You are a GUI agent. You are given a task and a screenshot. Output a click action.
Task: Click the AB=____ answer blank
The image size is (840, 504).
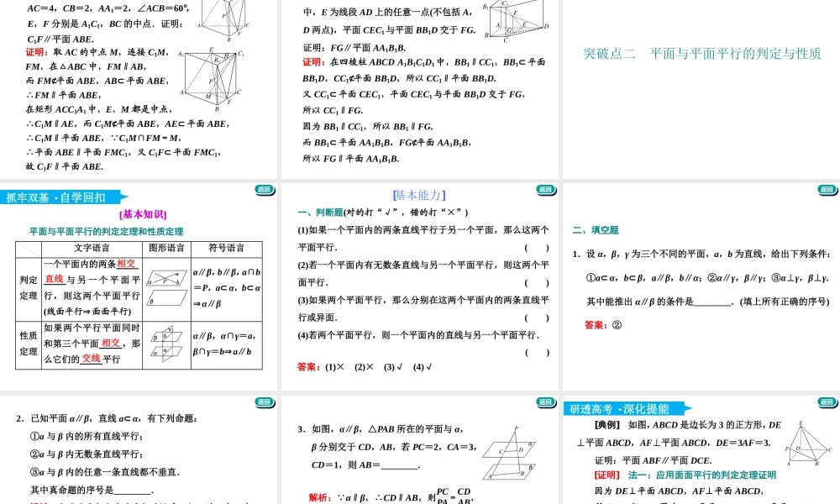tap(398, 466)
